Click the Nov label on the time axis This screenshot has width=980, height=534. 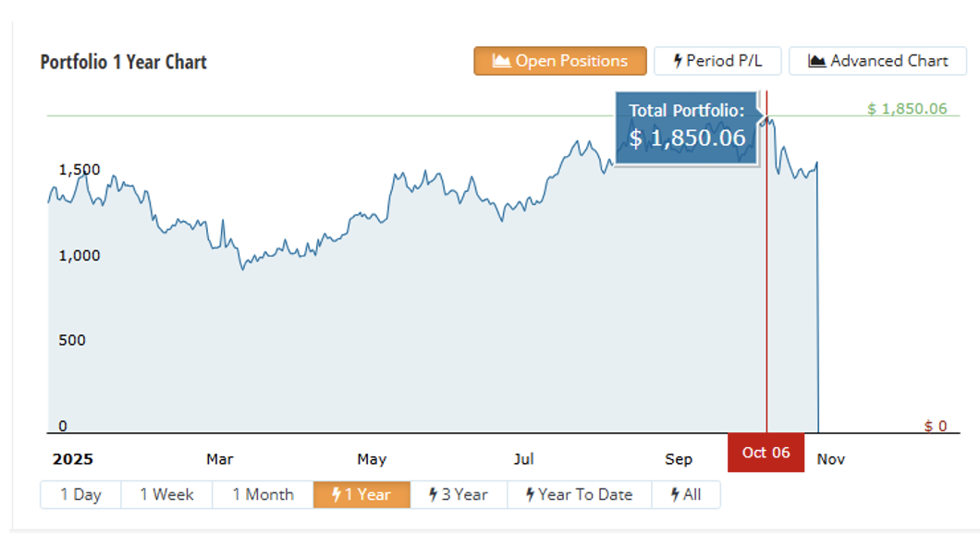[x=831, y=459]
